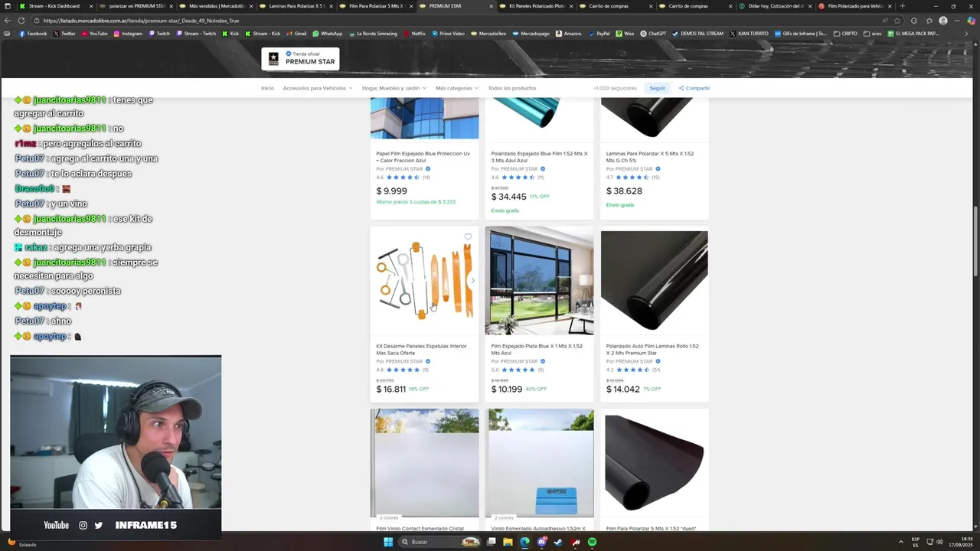Open Steam from the taskbar

pos(558,542)
